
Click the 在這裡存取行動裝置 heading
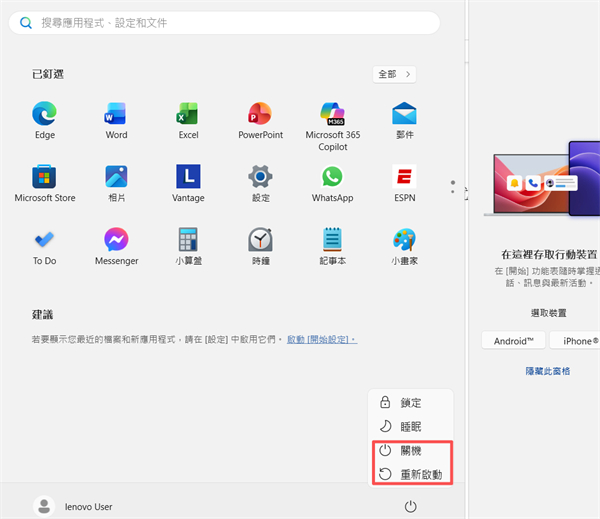click(549, 255)
